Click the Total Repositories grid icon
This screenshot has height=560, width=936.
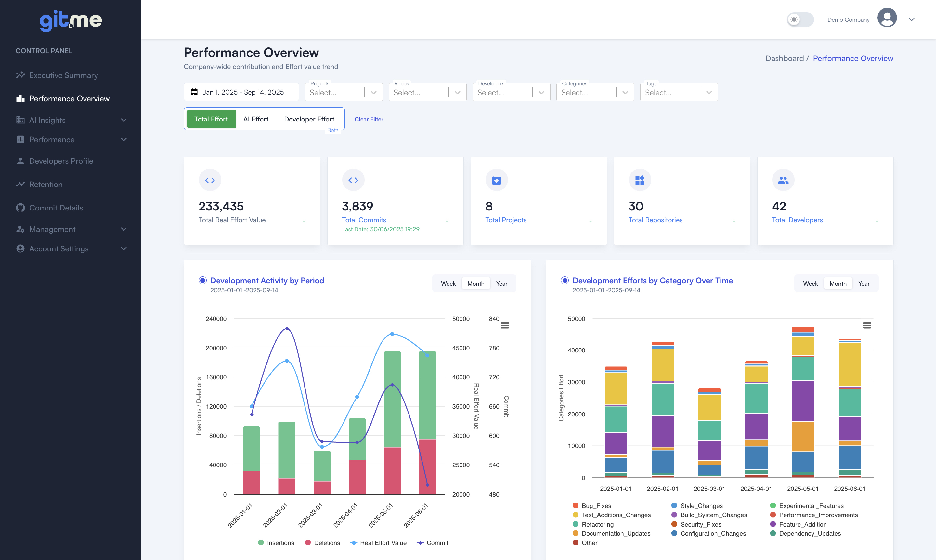pyautogui.click(x=640, y=180)
